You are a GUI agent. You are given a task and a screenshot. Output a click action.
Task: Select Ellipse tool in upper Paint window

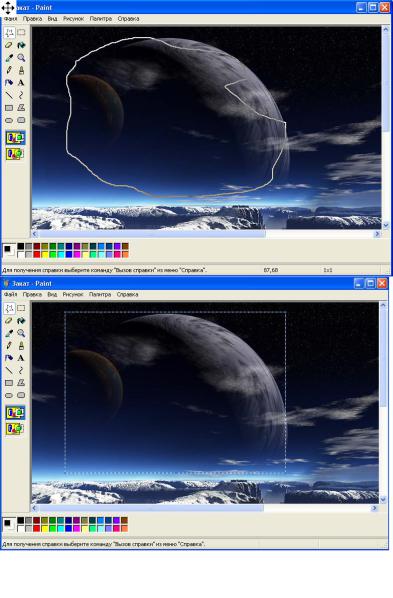(9, 120)
